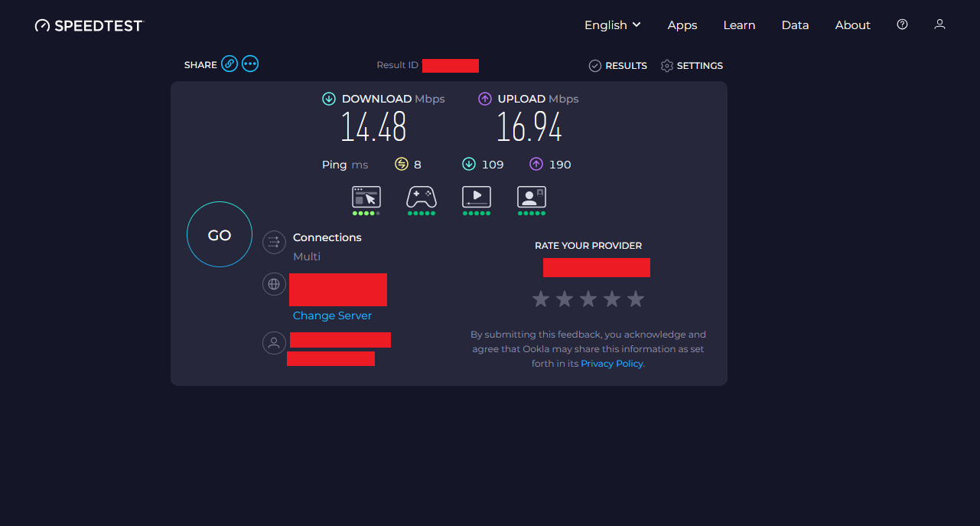Click the Results checkmark icon
The image size is (980, 526).
click(x=595, y=66)
